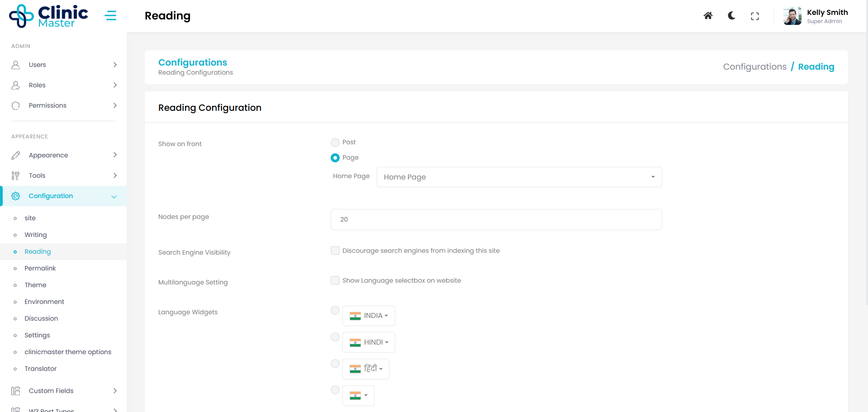Click the Clinic Master logo
Image resolution: width=868 pixels, height=412 pixels.
tap(48, 16)
